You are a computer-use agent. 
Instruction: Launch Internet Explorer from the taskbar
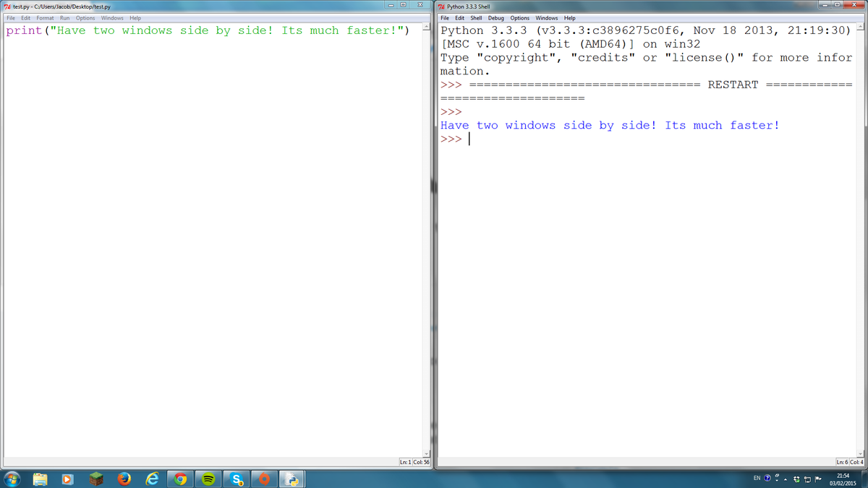[152, 478]
